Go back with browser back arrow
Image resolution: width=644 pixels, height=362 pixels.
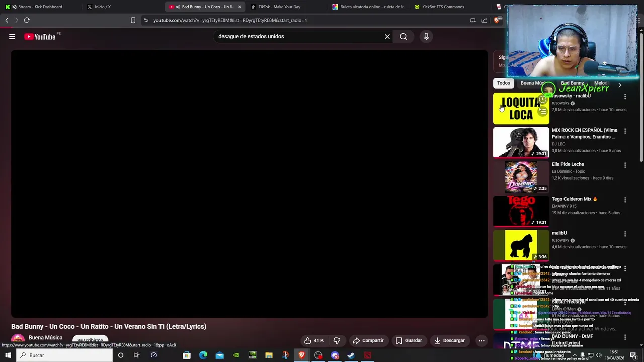7,20
